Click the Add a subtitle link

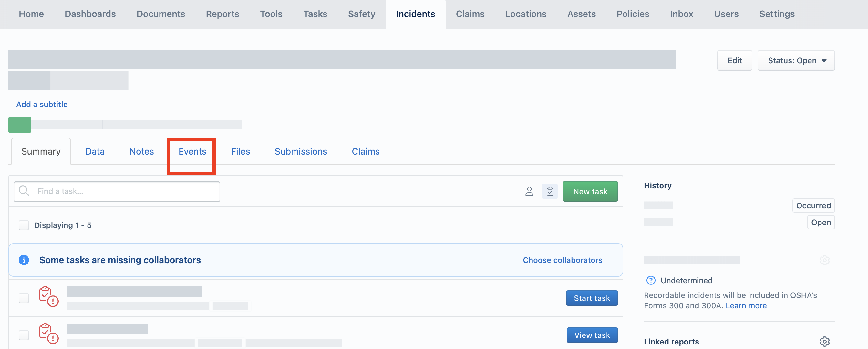[x=42, y=104]
